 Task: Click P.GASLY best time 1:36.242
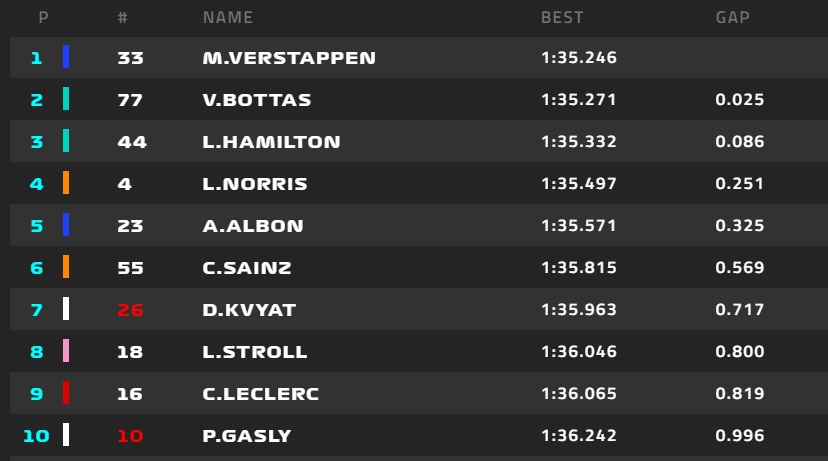coord(579,436)
